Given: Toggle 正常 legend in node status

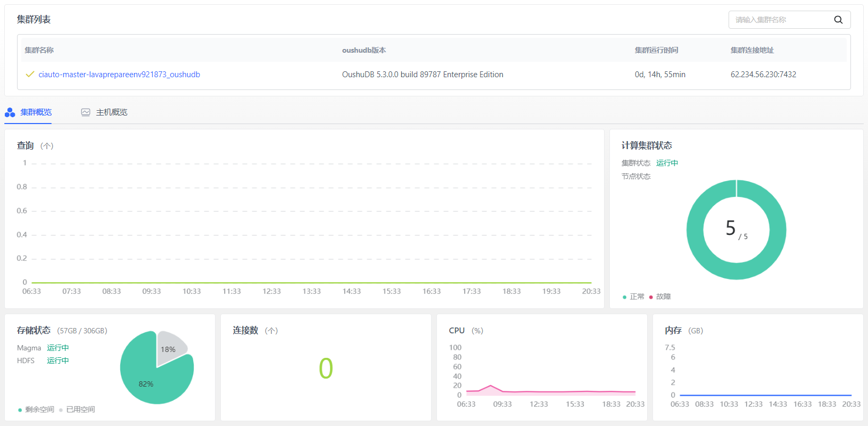Looking at the screenshot, I should [x=633, y=297].
